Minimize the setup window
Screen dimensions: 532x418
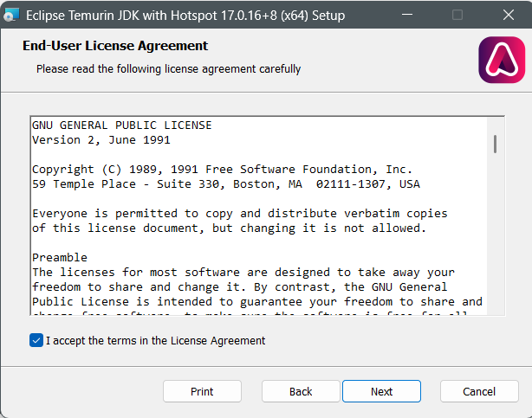pyautogui.click(x=407, y=15)
